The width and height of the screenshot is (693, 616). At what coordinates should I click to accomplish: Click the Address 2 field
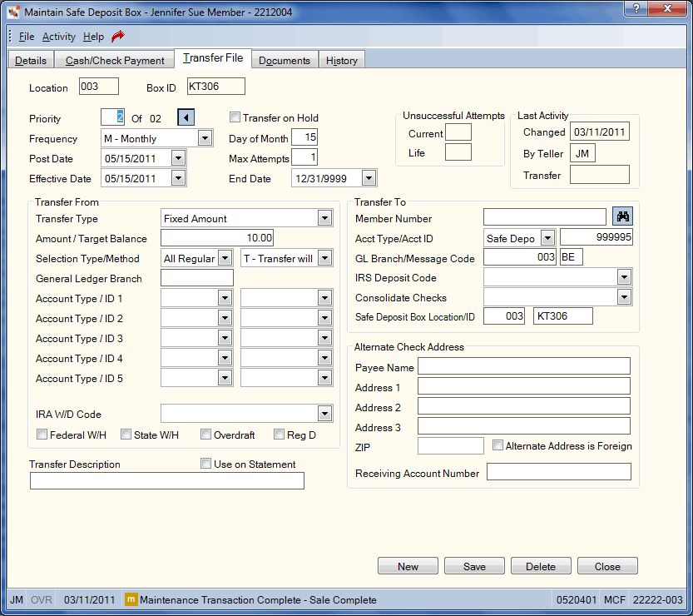(524, 406)
